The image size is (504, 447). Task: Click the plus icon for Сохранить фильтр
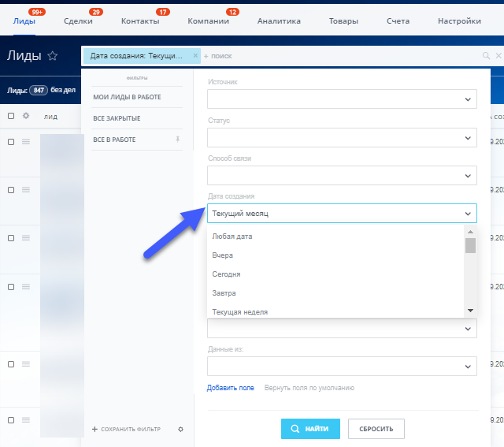click(x=94, y=429)
